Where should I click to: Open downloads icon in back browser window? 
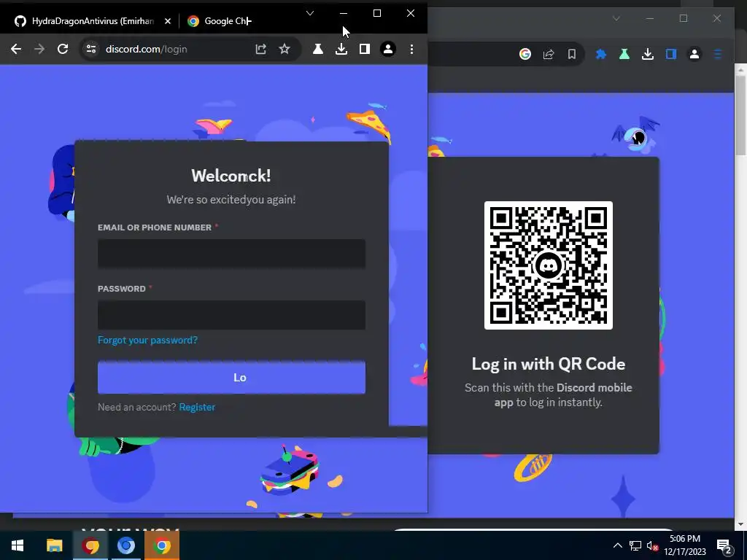point(648,54)
